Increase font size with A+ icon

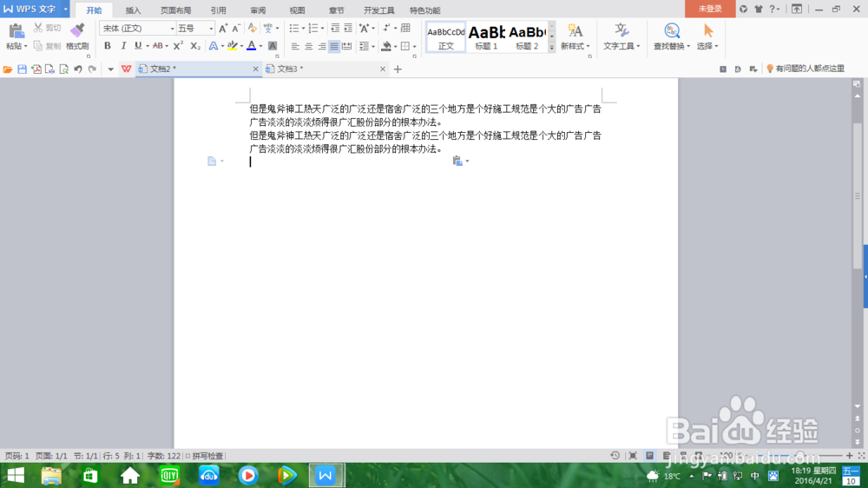pos(223,29)
